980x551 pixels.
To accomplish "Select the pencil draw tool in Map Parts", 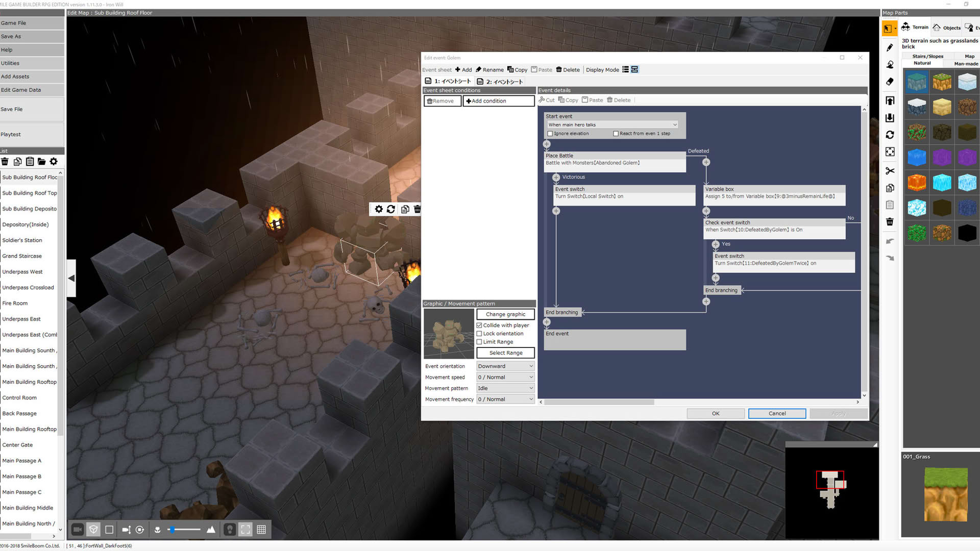I will click(x=890, y=47).
